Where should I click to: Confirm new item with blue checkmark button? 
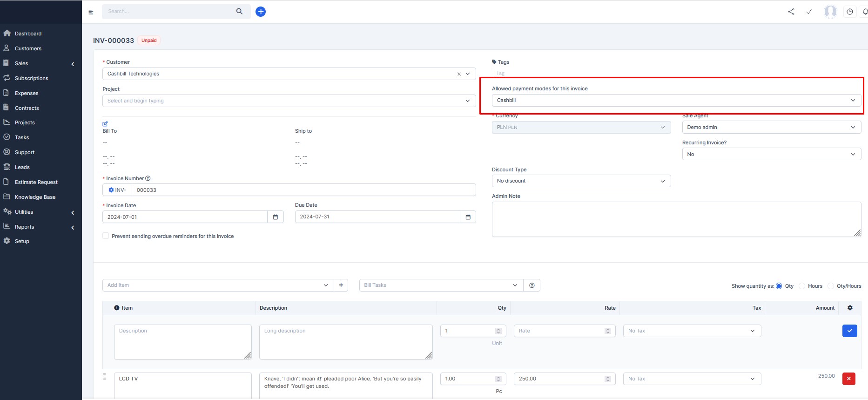point(849,331)
